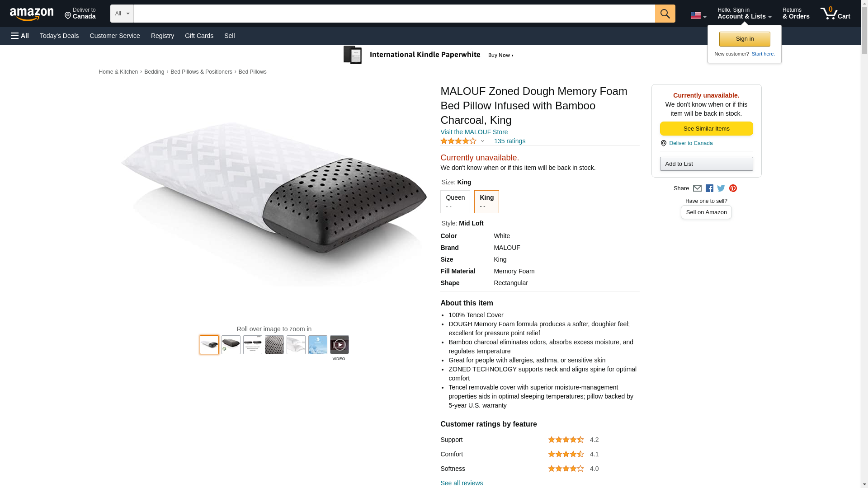Play the product video thumbnail

pos(340,345)
